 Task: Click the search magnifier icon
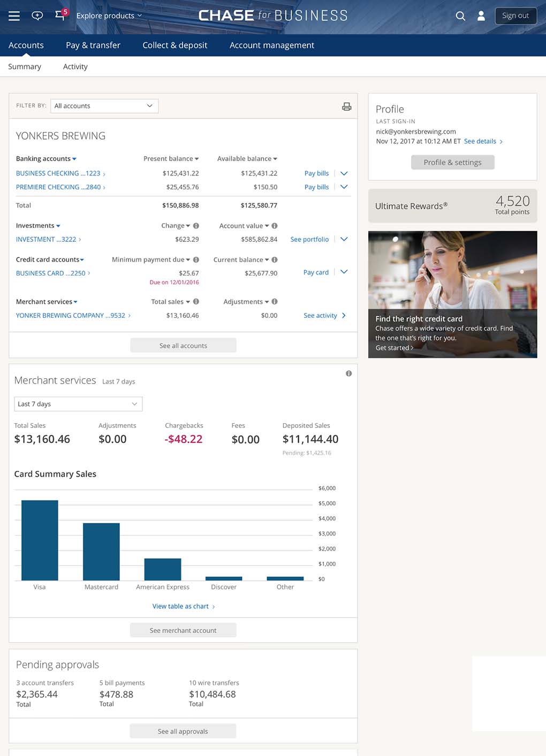[x=460, y=16]
